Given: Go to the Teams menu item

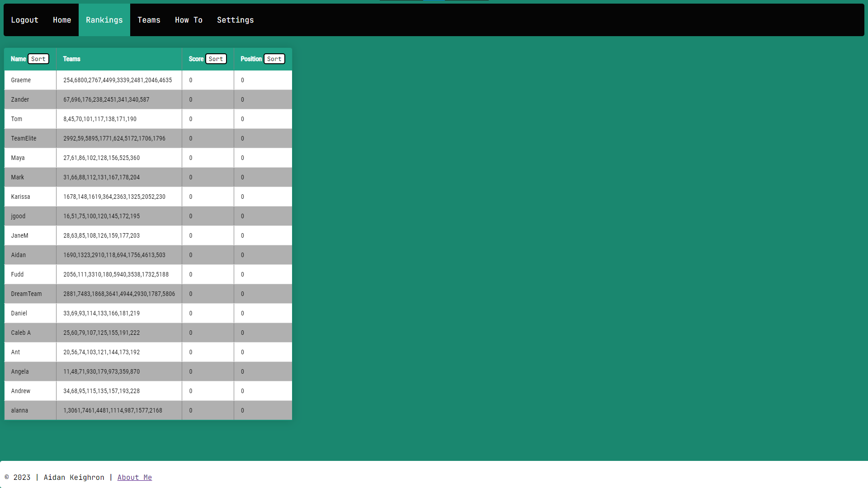Looking at the screenshot, I should (149, 20).
